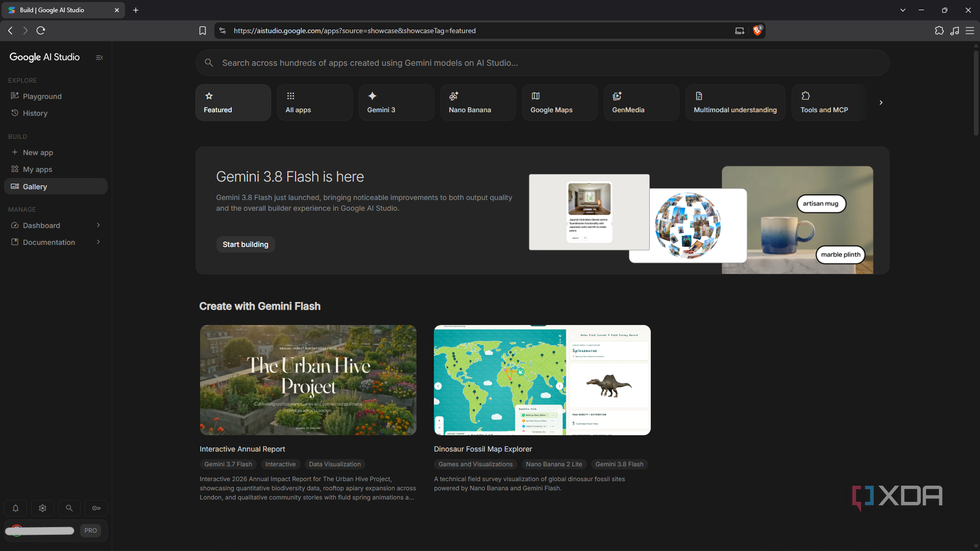Click the artisan mug label in banner
Viewport: 980px width, 551px height.
(x=821, y=204)
